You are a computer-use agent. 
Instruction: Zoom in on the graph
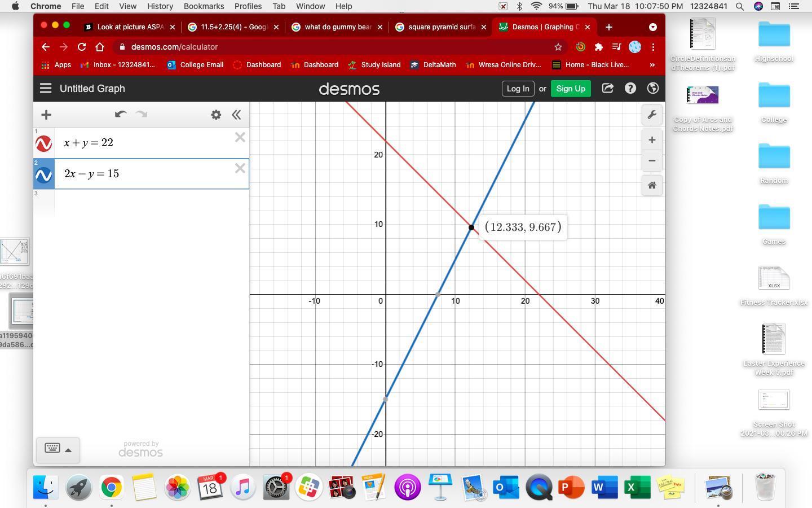point(652,140)
